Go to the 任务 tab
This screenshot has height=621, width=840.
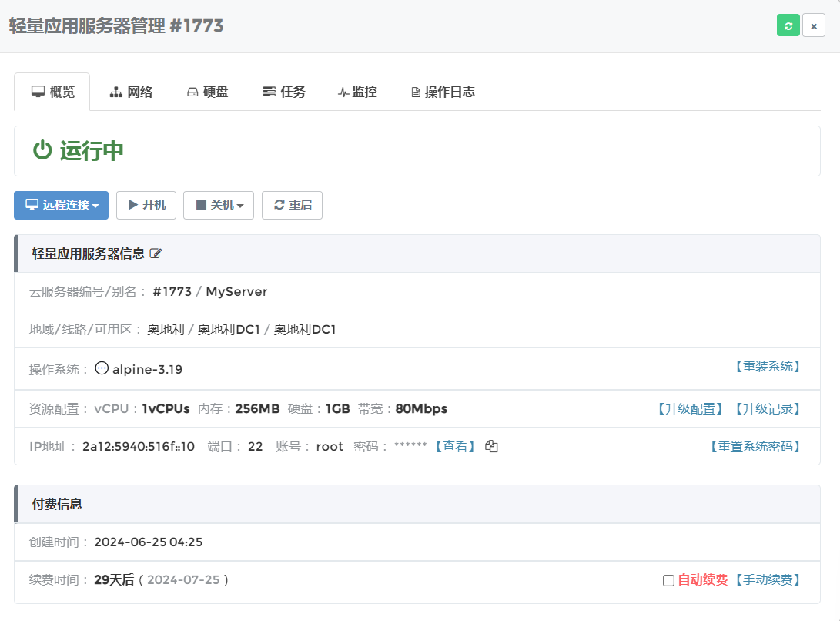coord(284,92)
